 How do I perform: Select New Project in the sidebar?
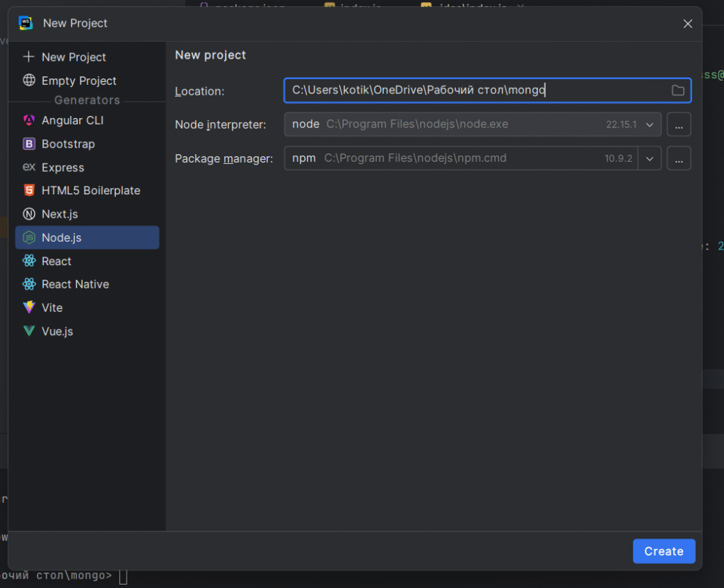pos(87,57)
